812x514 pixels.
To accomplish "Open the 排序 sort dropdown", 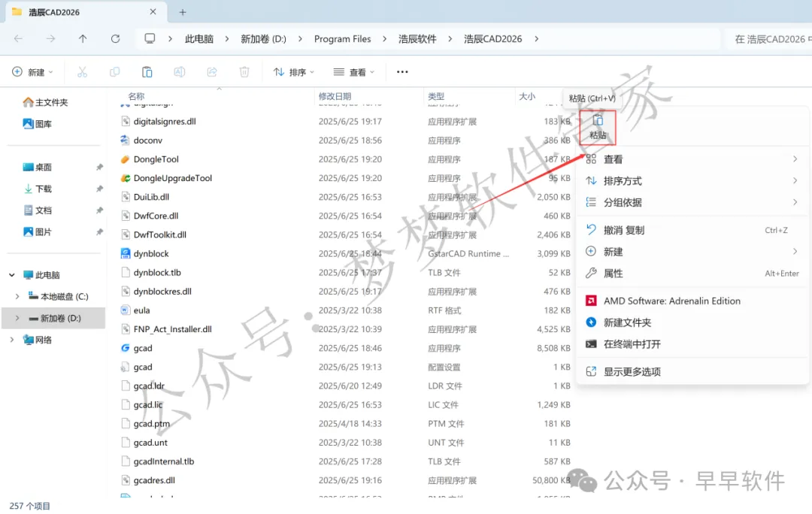I will coord(294,72).
